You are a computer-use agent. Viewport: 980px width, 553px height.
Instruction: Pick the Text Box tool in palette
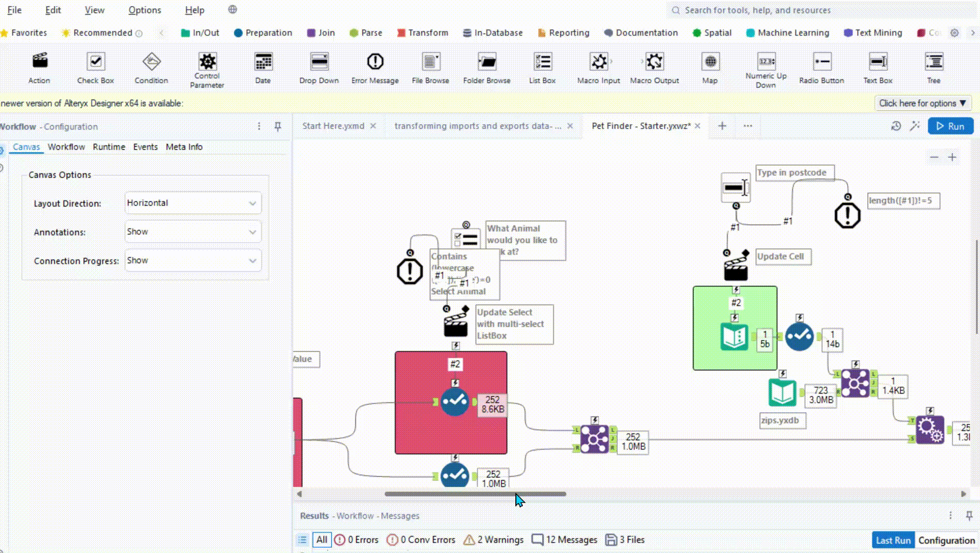(x=878, y=62)
